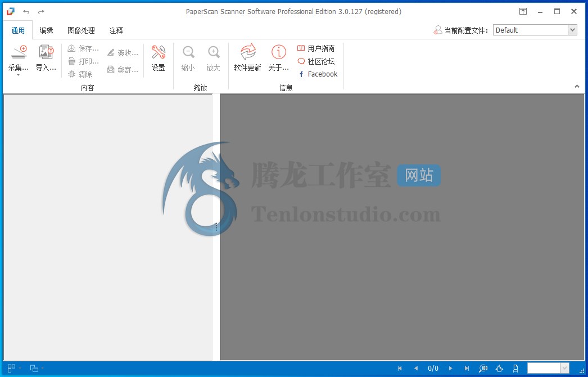
Task: Open the 采集 dropdown arrow below the label
Action: point(18,75)
